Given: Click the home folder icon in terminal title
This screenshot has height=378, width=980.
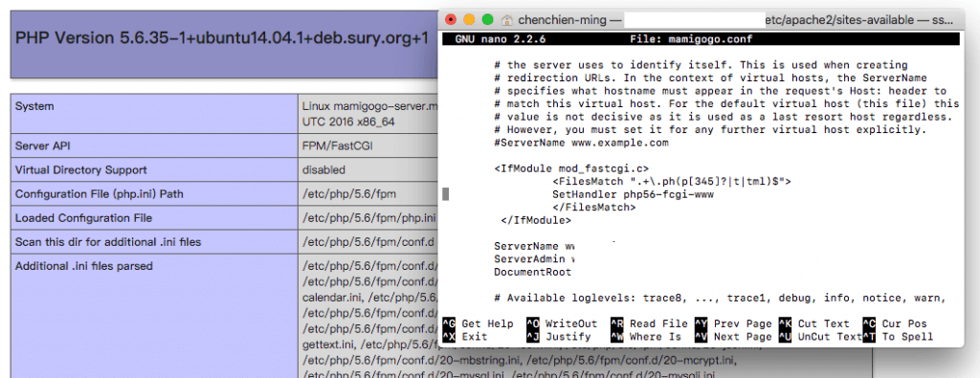Looking at the screenshot, I should tap(507, 20).
